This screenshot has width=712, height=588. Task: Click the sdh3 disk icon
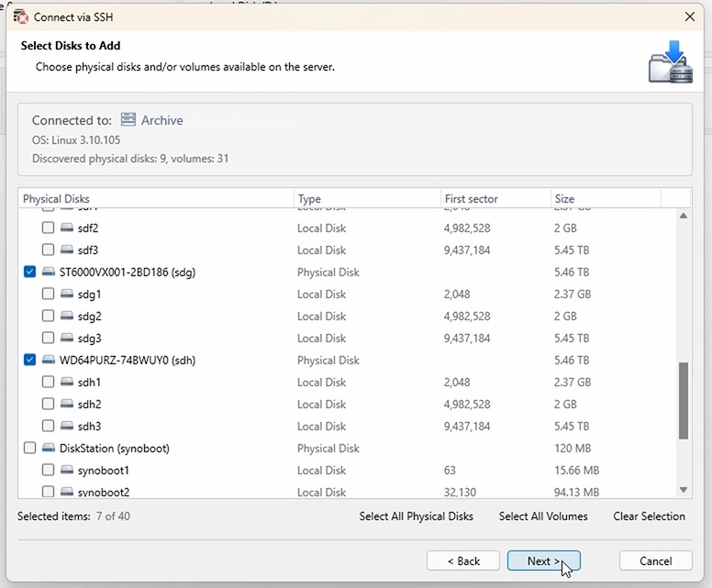pyautogui.click(x=67, y=426)
